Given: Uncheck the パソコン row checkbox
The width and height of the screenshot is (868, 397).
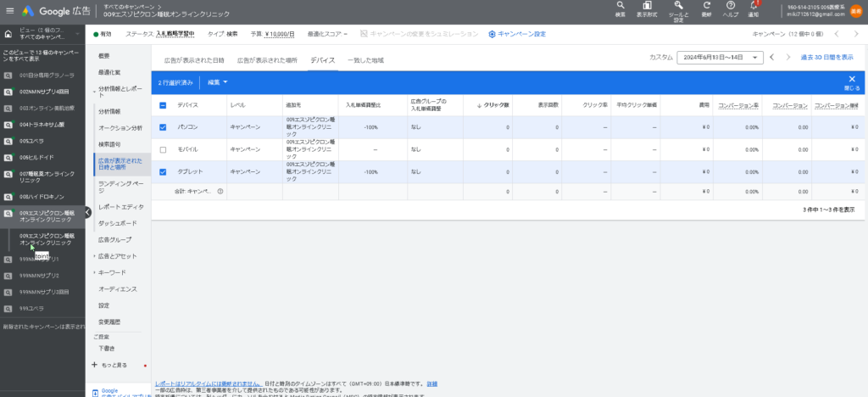Looking at the screenshot, I should 163,126.
